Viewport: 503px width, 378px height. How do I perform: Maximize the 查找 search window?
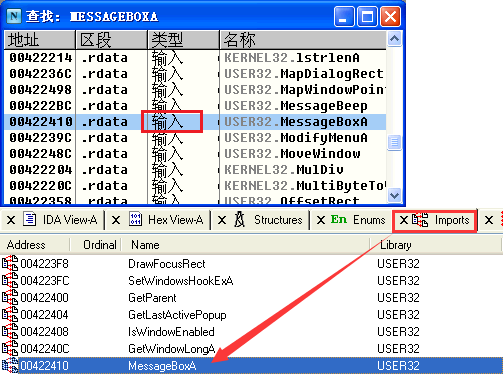[367, 16]
